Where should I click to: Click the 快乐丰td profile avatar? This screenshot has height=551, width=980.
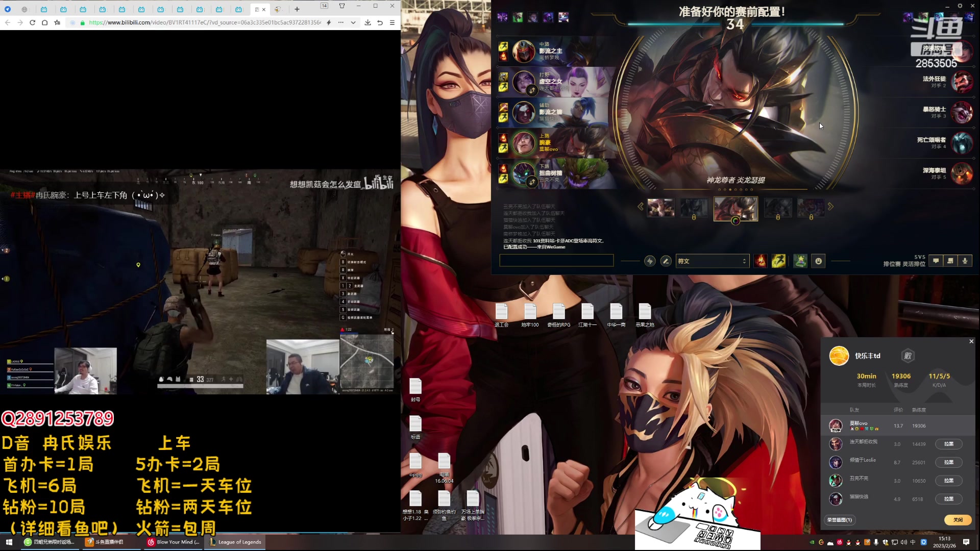839,356
